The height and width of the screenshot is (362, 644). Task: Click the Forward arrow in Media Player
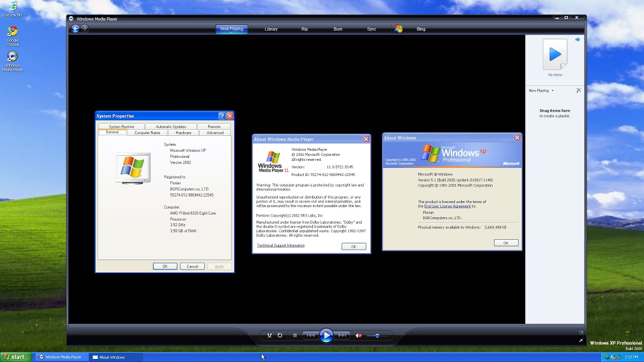pyautogui.click(x=85, y=29)
